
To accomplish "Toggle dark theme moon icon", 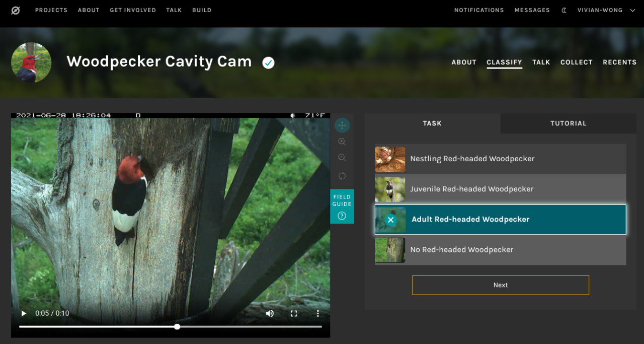I will [x=564, y=10].
